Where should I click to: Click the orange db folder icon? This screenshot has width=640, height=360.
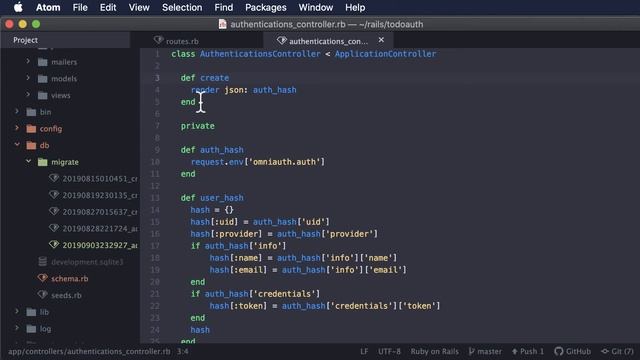tap(31, 145)
